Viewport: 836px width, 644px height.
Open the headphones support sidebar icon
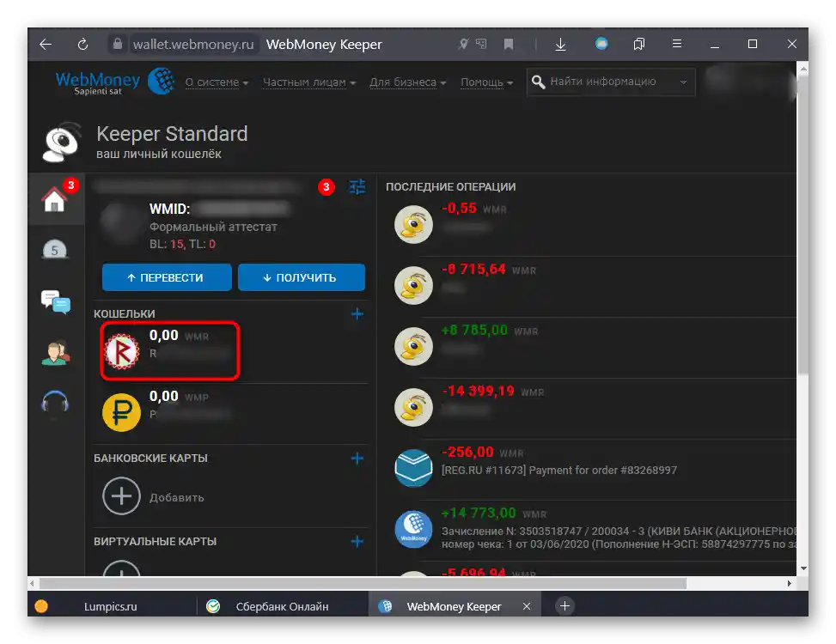click(x=55, y=402)
